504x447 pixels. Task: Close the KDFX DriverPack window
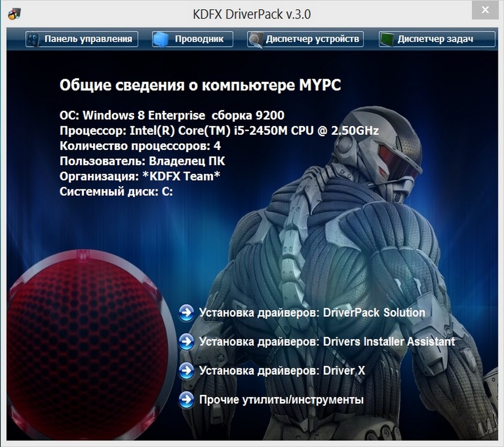[485, 10]
